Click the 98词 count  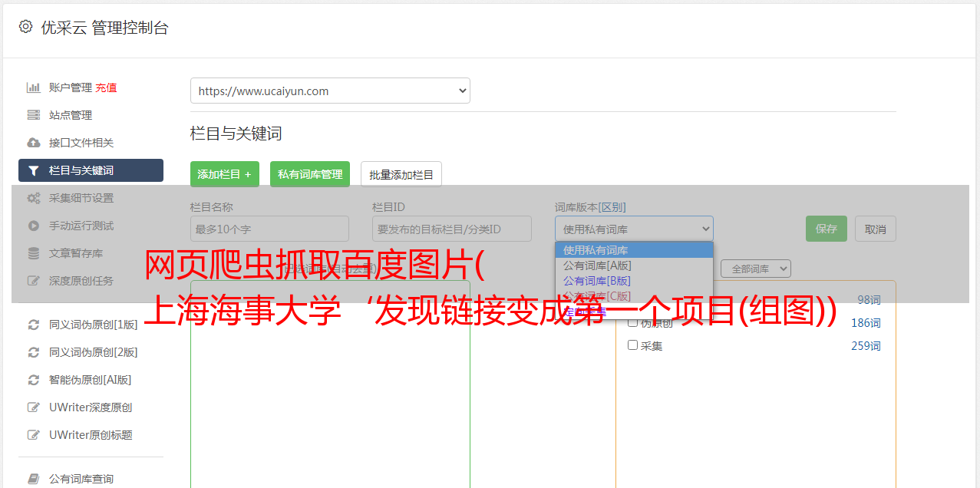pyautogui.click(x=869, y=300)
